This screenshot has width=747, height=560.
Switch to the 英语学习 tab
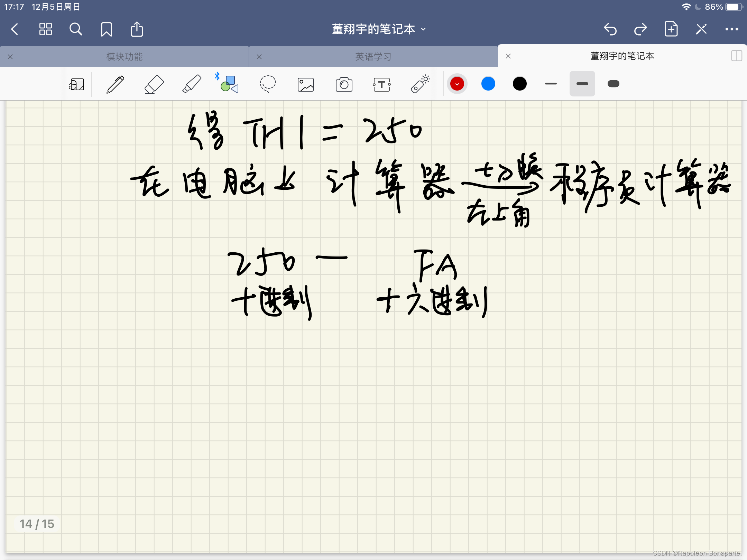click(373, 57)
